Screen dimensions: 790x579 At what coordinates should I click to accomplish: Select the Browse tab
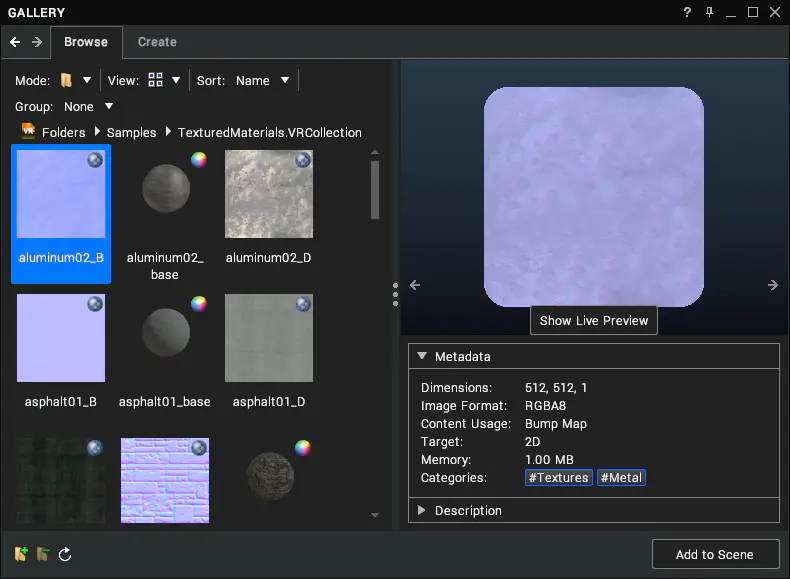click(86, 42)
